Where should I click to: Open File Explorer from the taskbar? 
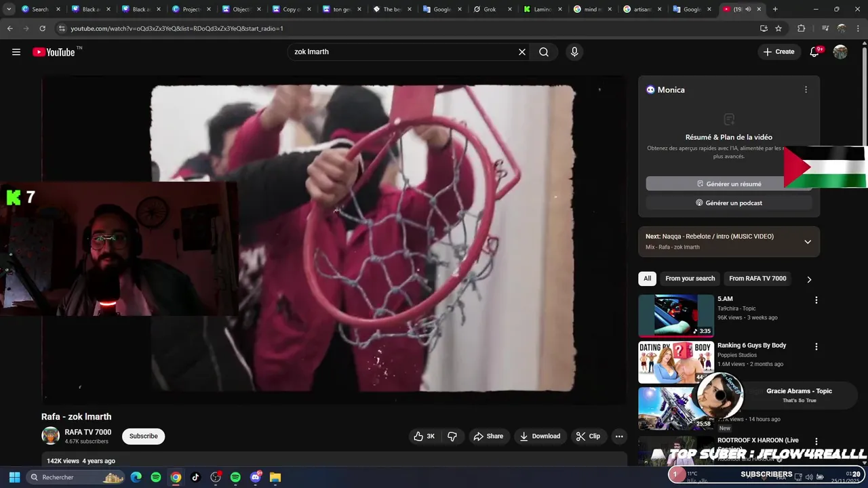tap(275, 477)
